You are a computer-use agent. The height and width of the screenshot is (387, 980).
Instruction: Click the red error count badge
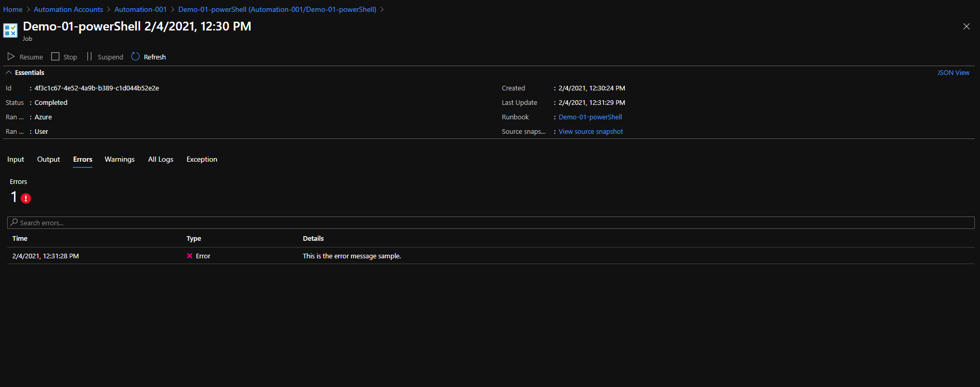[x=26, y=198]
